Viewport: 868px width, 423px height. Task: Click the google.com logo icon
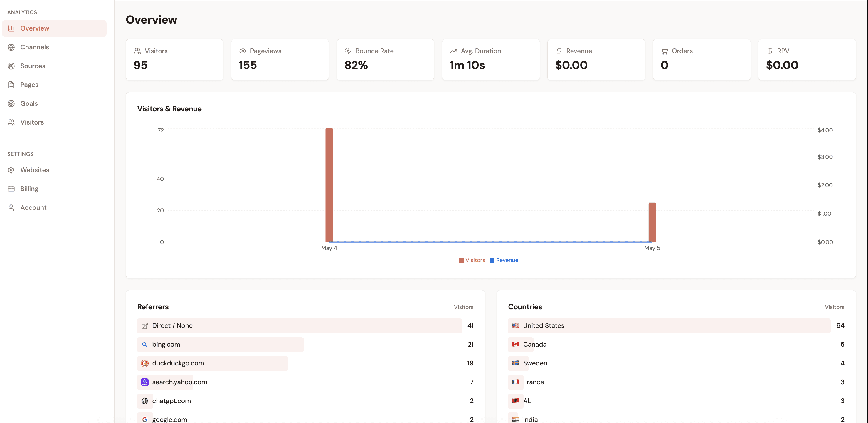pyautogui.click(x=144, y=420)
